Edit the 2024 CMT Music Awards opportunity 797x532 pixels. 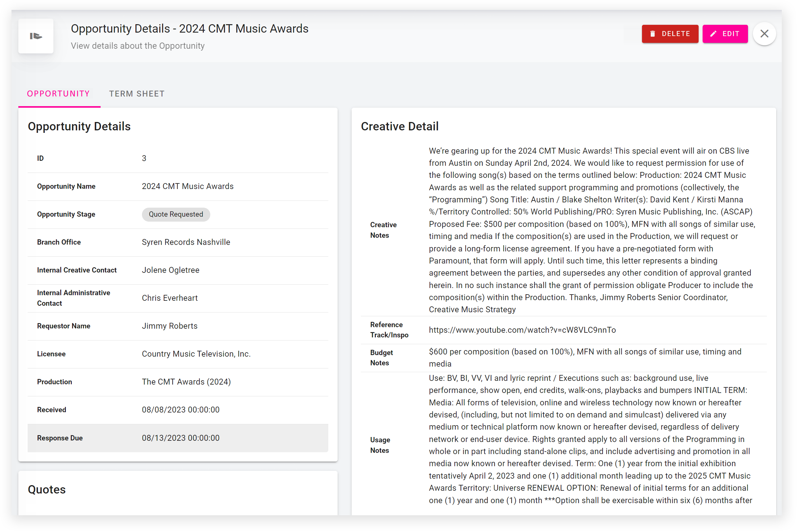point(725,34)
